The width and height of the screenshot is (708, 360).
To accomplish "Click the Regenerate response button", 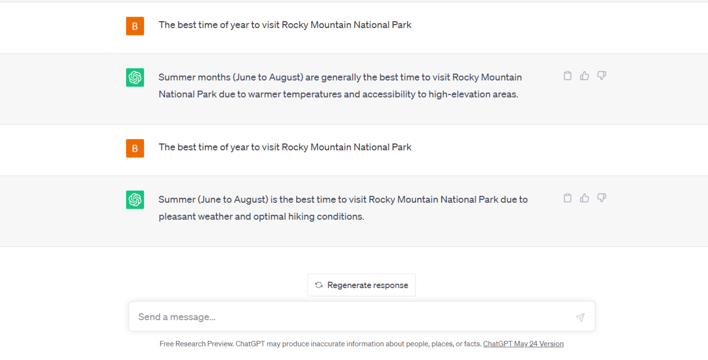I will click(x=361, y=285).
